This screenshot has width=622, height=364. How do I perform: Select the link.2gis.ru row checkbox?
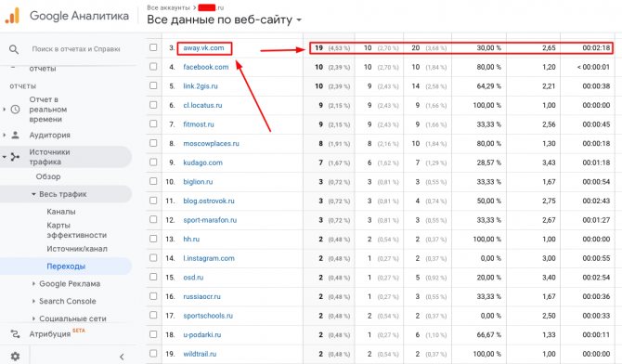(153, 85)
